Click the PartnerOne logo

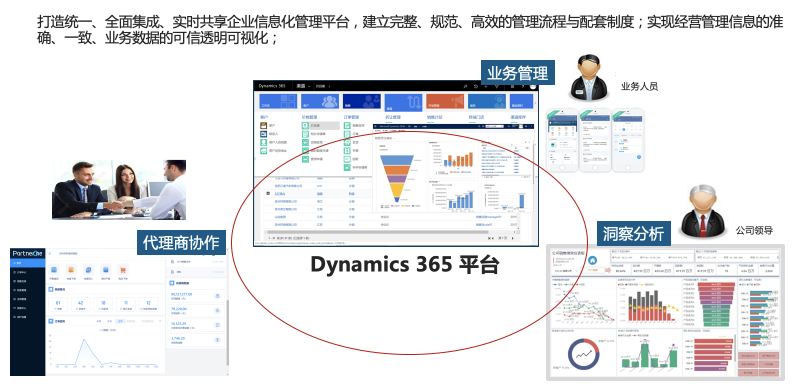pos(27,253)
